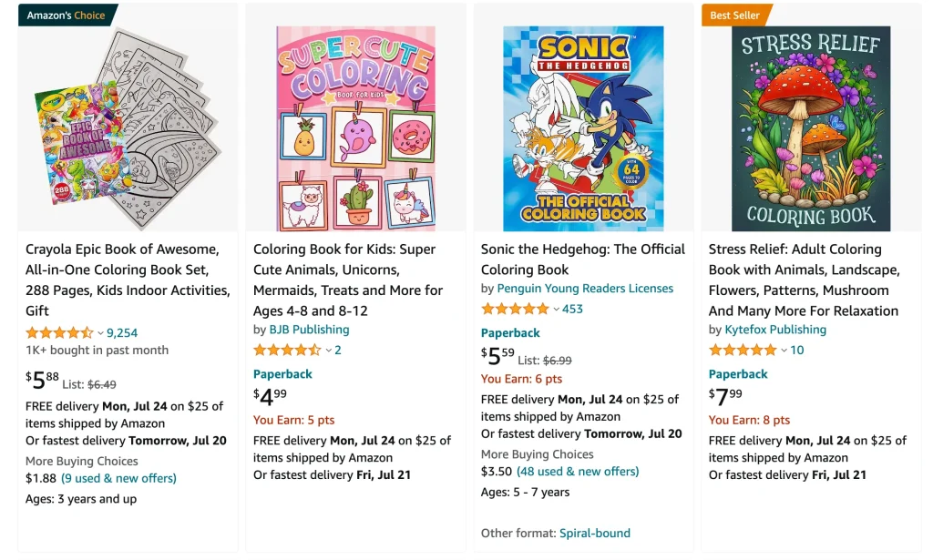Open the Stress Relief coloring book cover image
Viewport: 933px width, 560px height.
(x=811, y=129)
